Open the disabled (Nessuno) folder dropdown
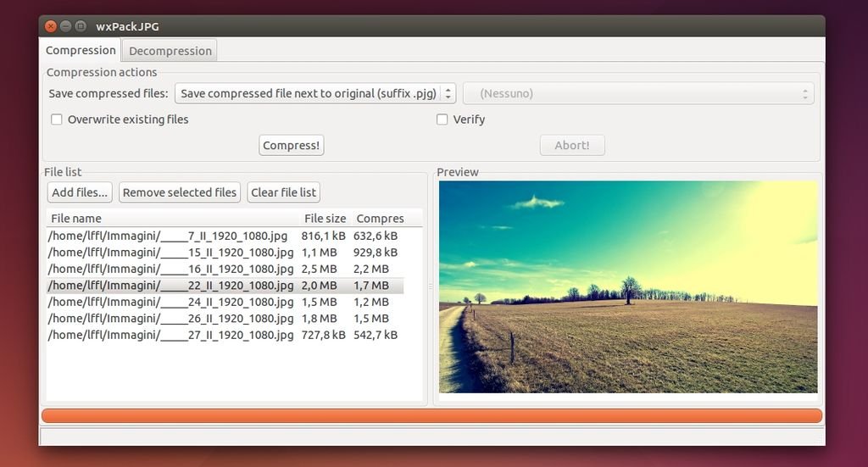 point(638,93)
